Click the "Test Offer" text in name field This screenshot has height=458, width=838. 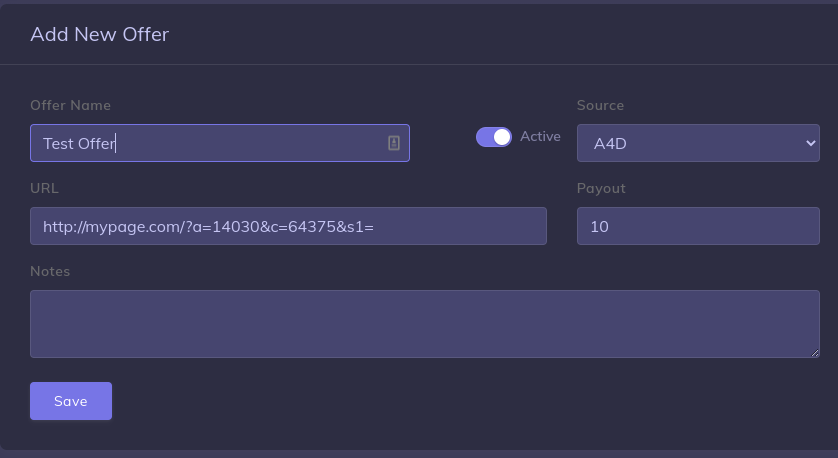[79, 143]
